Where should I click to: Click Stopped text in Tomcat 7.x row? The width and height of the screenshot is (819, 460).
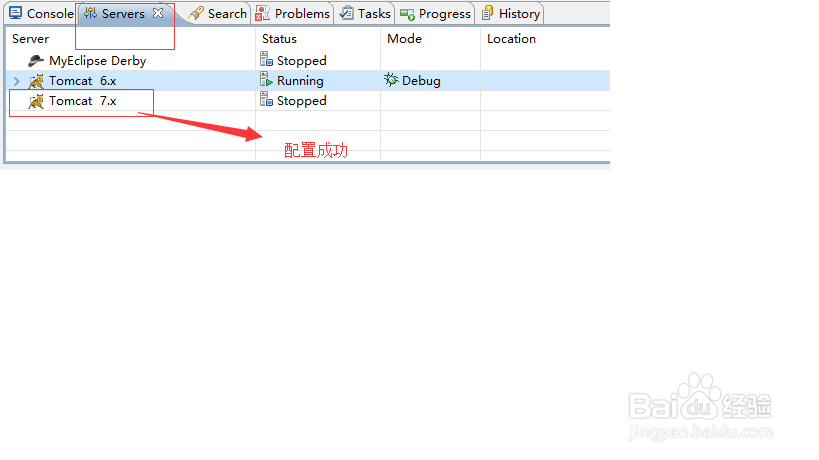coord(301,101)
